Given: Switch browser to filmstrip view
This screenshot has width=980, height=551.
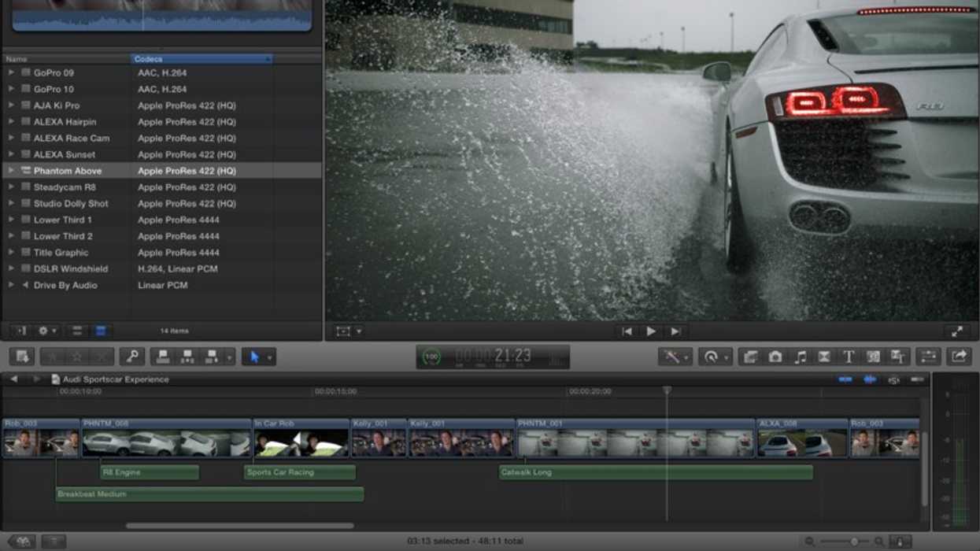Looking at the screenshot, I should 77,331.
